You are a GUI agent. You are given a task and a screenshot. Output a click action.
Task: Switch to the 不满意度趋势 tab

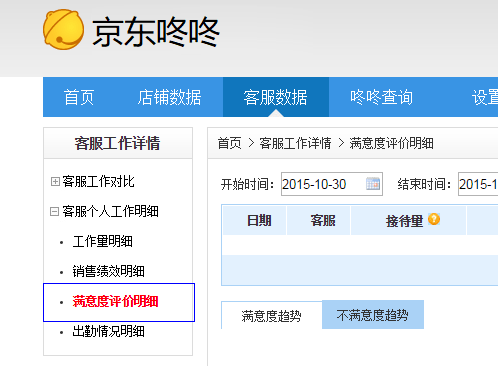click(373, 315)
